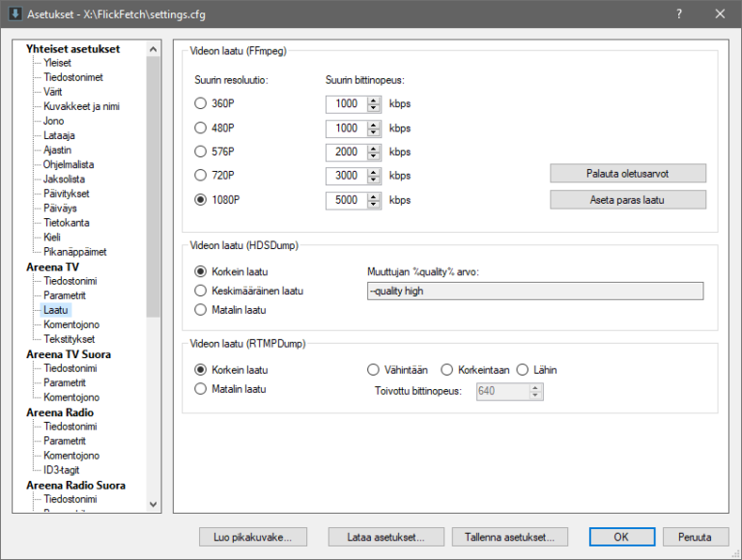Go to Pikanäppäimet settings
Image resolution: width=742 pixels, height=560 pixels.
74,251
